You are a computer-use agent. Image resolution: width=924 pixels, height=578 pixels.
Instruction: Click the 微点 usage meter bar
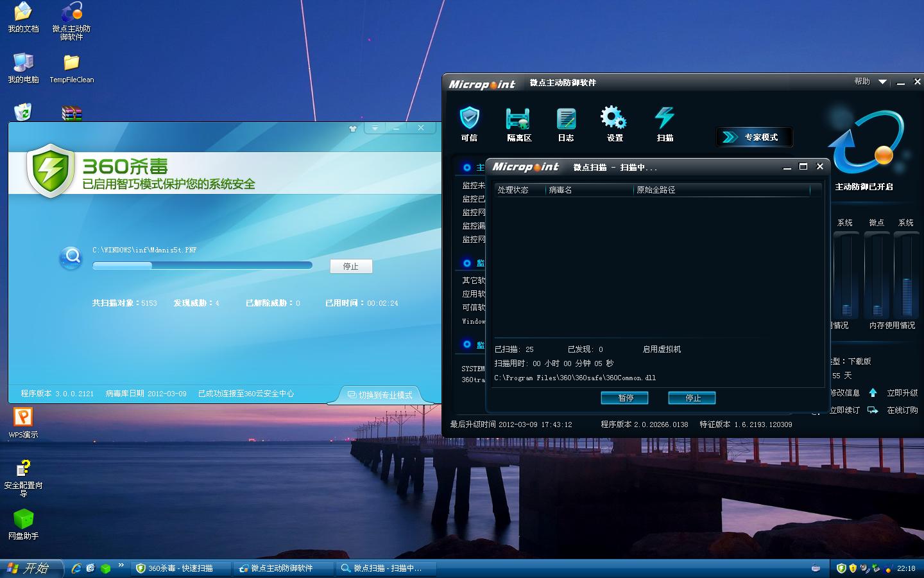click(x=877, y=274)
